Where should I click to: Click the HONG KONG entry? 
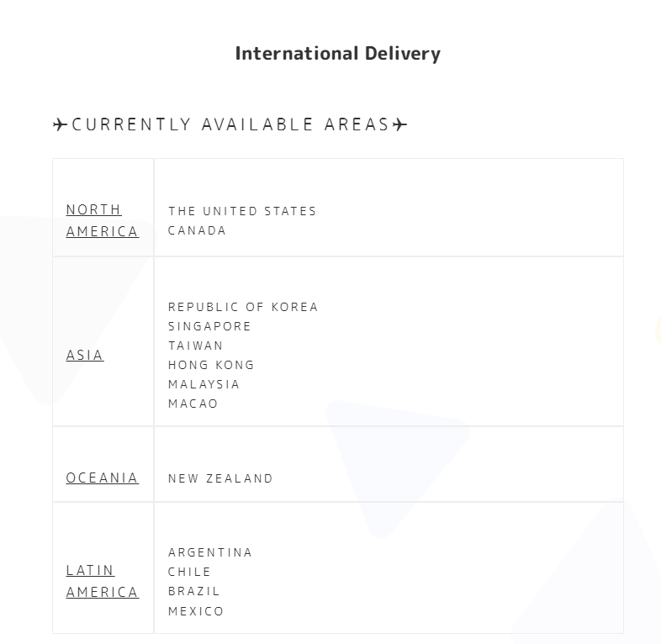(x=211, y=365)
